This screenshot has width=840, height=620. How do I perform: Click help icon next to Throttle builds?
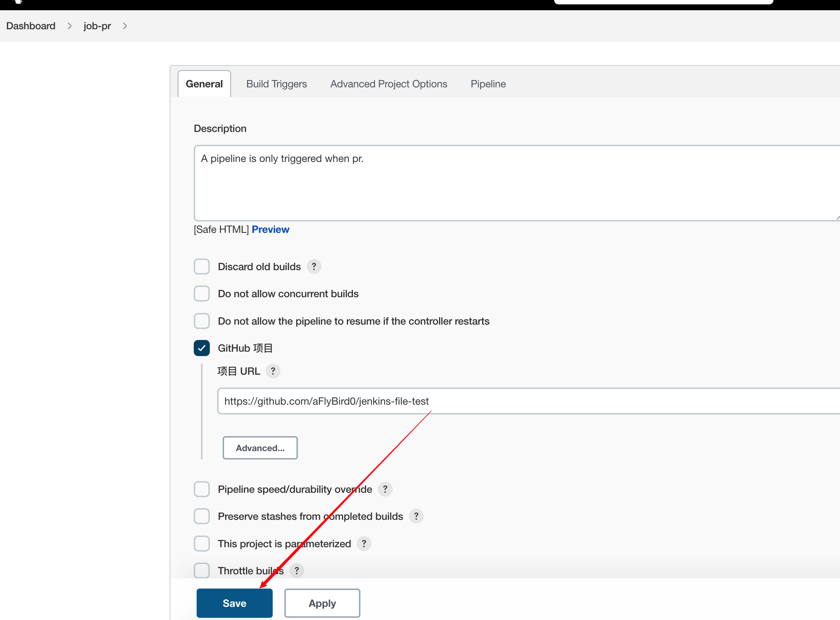(296, 571)
